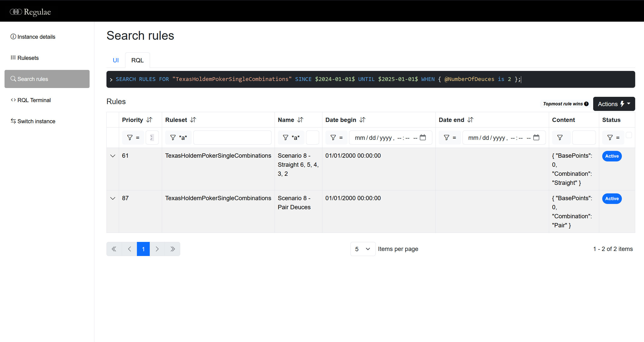Open the Items per page dropdown
Image resolution: width=644 pixels, height=342 pixels.
point(363,249)
